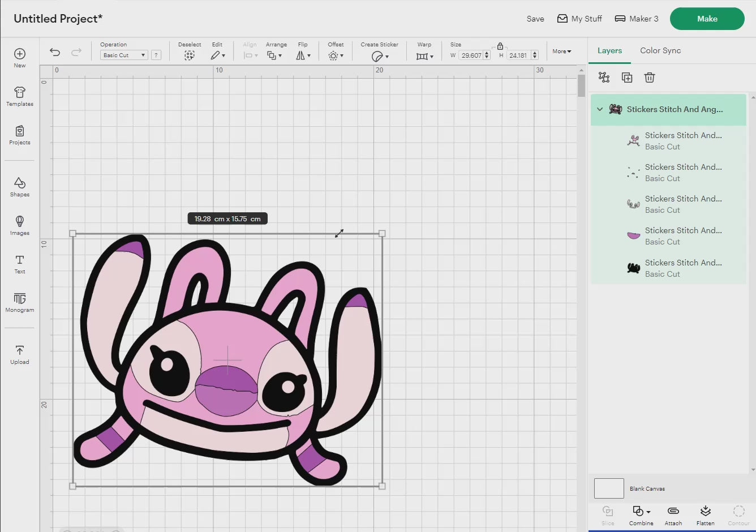Open the Flip dropdown
This screenshot has width=756, height=532.
point(303,55)
